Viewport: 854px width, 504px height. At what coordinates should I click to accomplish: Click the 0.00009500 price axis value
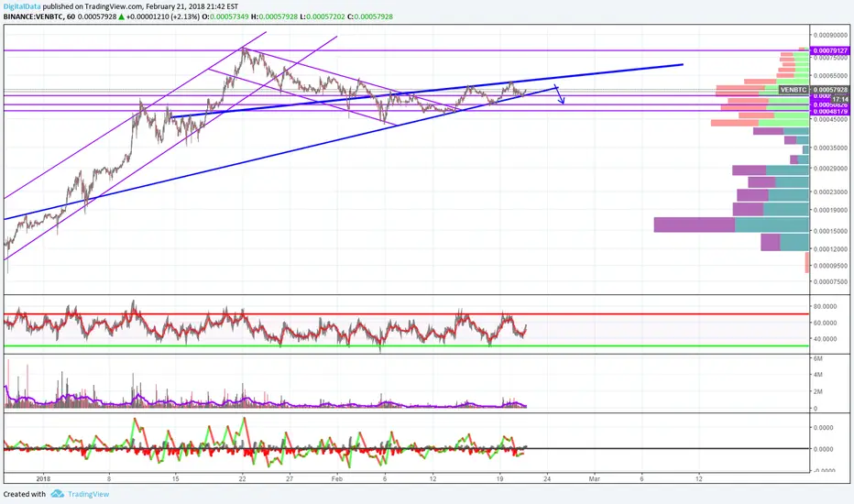pyautogui.click(x=830, y=266)
